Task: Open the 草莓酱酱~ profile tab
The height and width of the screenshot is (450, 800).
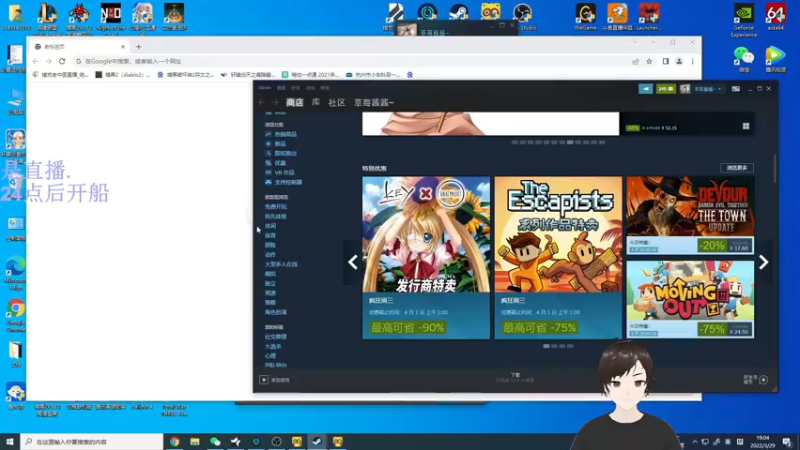Action: coord(374,103)
